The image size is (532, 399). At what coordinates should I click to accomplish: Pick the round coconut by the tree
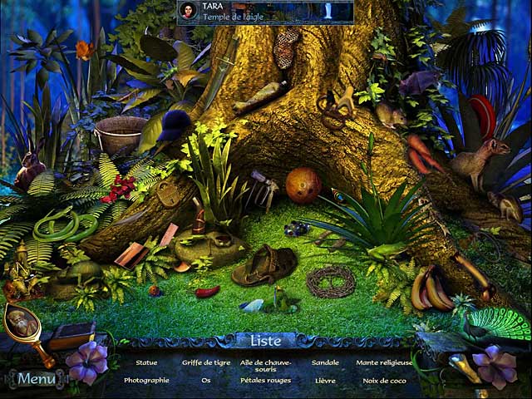[303, 185]
